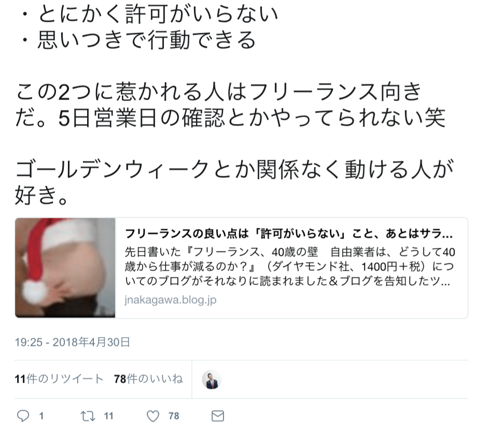
Task: Send the tweet via the envelope icon
Action: [x=218, y=416]
